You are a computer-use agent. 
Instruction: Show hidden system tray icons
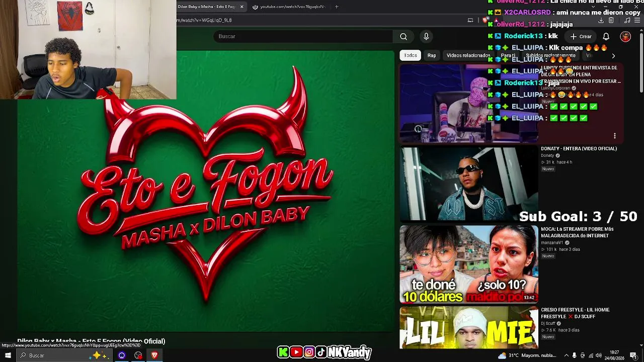click(x=566, y=355)
